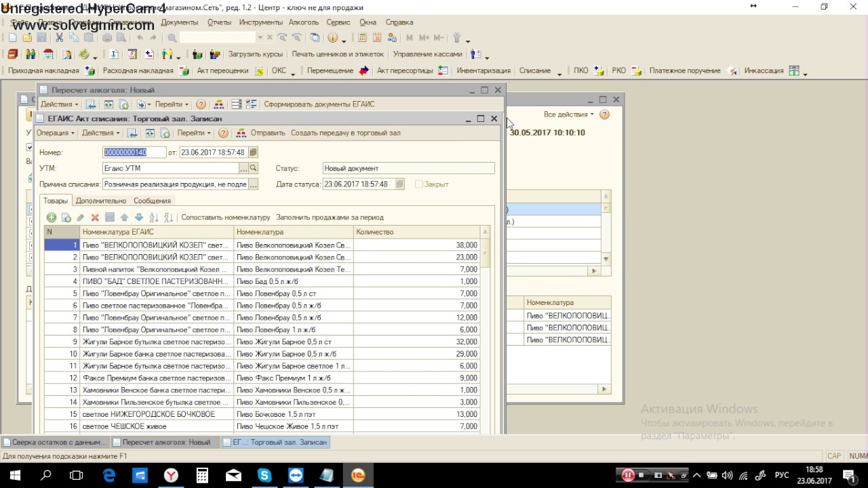Click the Номер input field
Viewport: 868px width, 488px height.
tap(134, 152)
